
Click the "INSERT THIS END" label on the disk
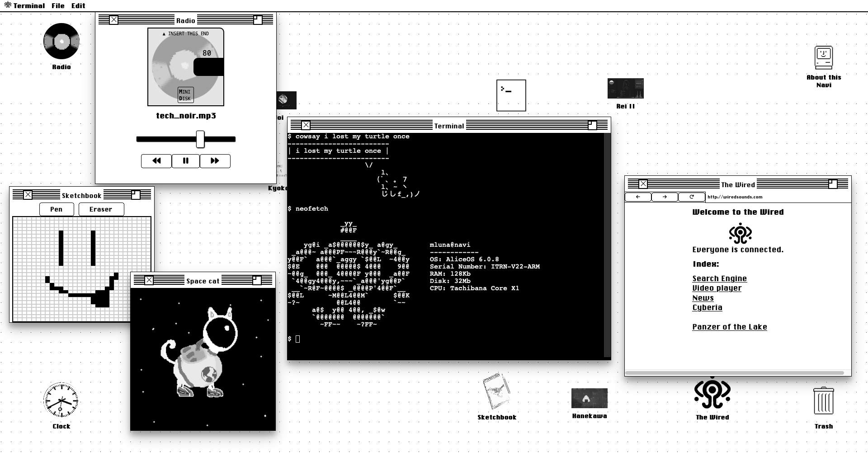click(186, 33)
